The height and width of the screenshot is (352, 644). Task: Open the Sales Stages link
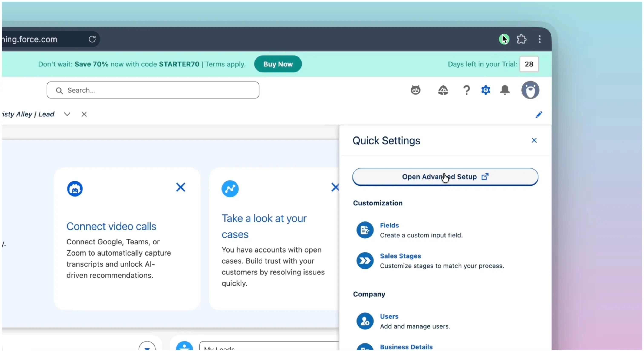click(x=400, y=256)
